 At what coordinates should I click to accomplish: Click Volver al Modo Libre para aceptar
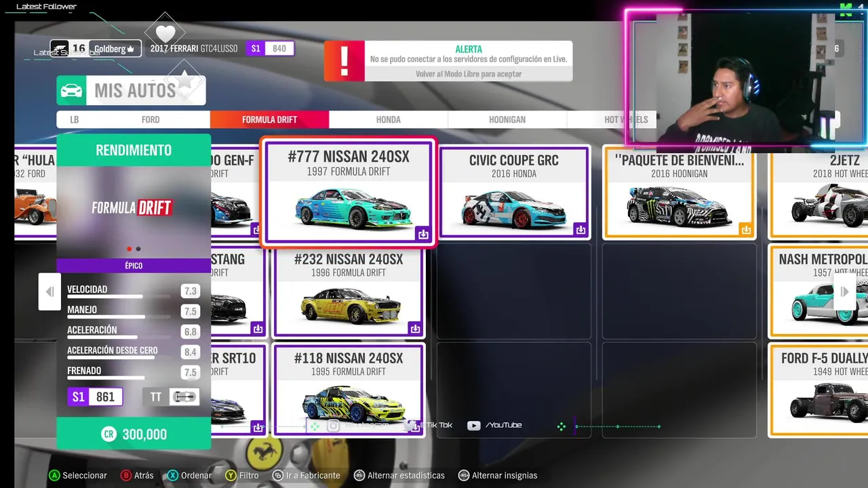coord(469,74)
